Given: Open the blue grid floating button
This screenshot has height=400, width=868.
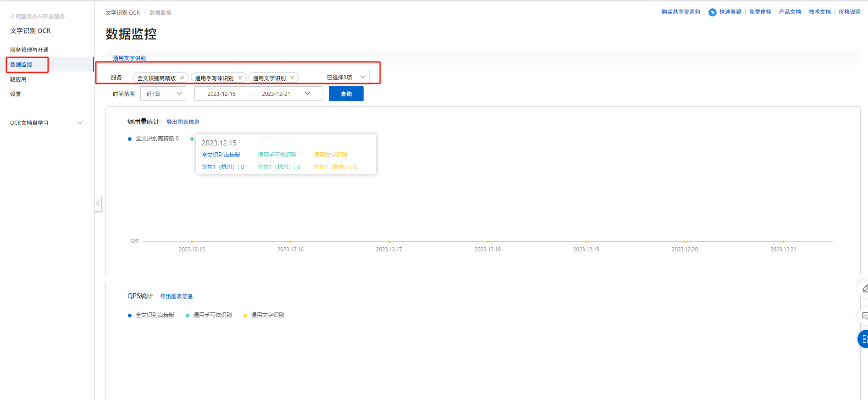Looking at the screenshot, I should click(863, 339).
